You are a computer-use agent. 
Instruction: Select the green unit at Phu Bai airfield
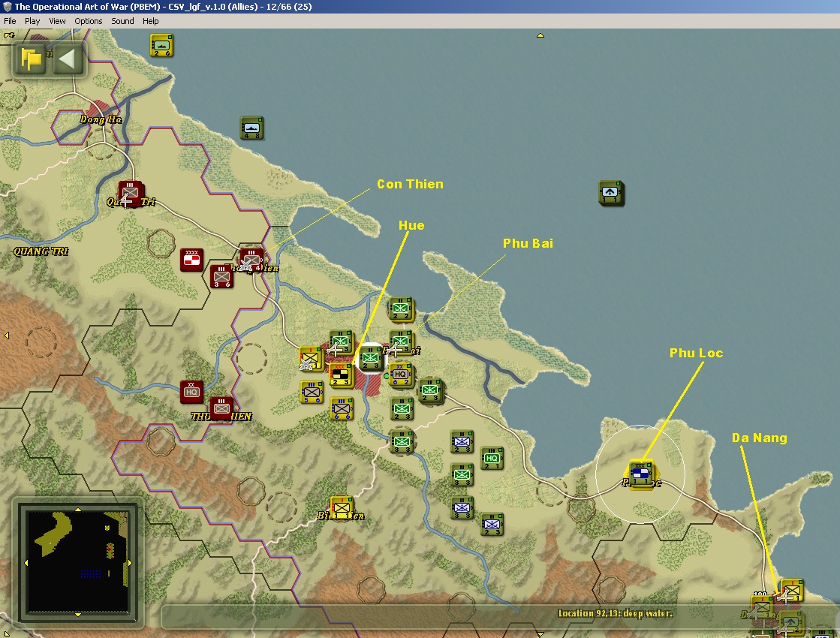point(402,342)
